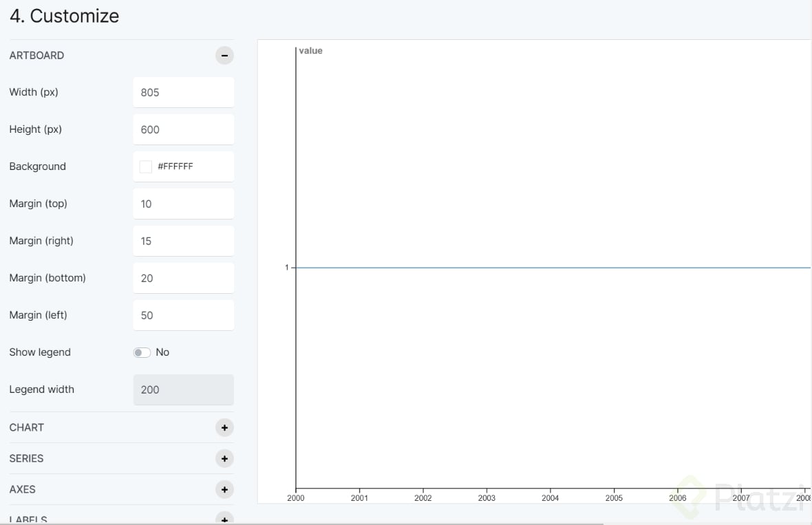Image resolution: width=812 pixels, height=525 pixels.
Task: Click the 2003 x-axis tick label
Action: coord(487,498)
